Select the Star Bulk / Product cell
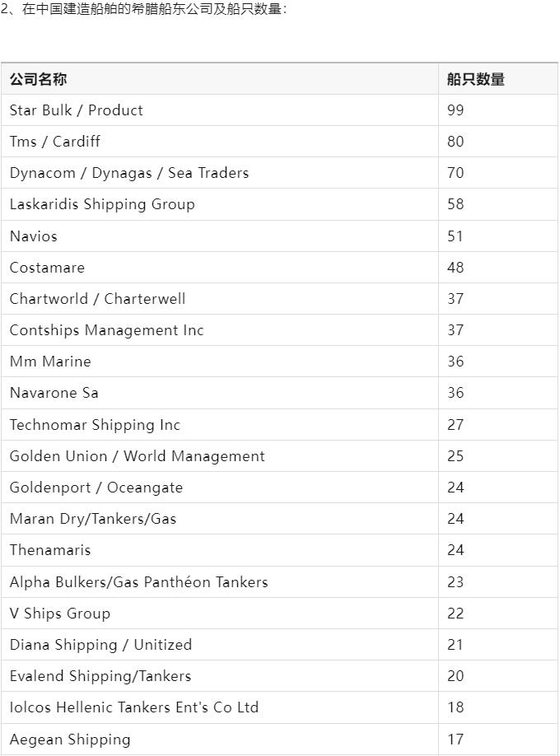This screenshot has width=560, height=756. coord(219,110)
